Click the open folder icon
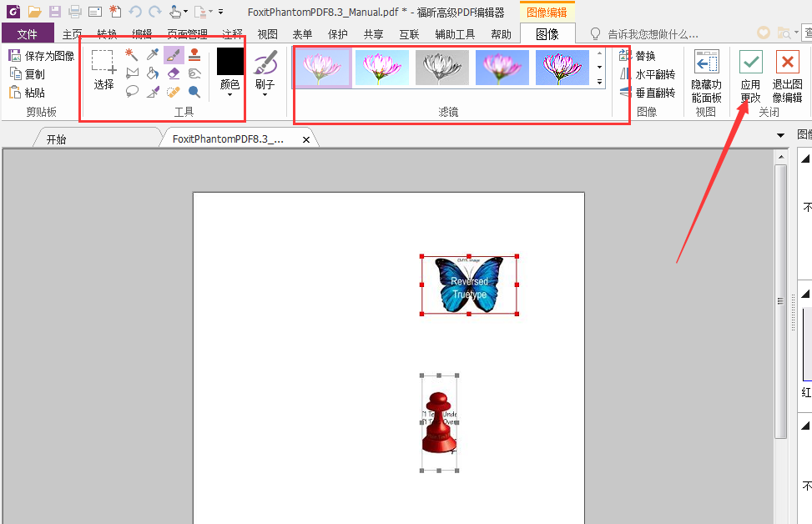Image resolution: width=812 pixels, height=524 pixels. (35, 12)
